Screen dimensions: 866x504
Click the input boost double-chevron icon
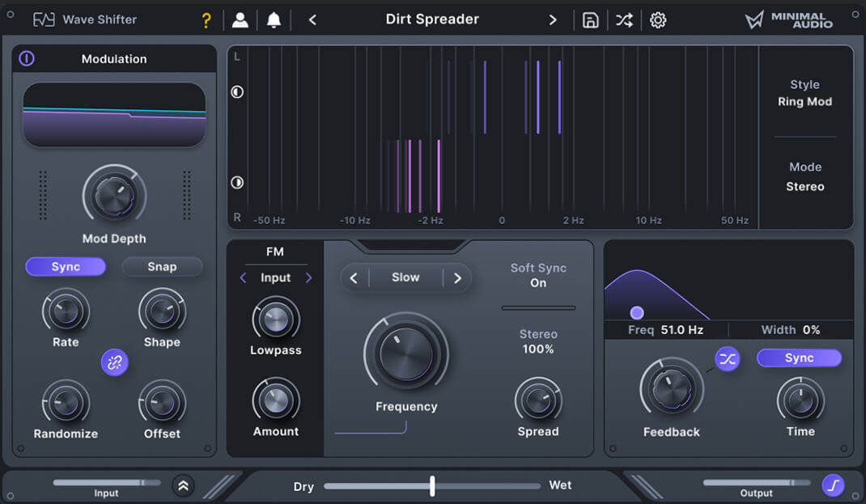coord(183,485)
